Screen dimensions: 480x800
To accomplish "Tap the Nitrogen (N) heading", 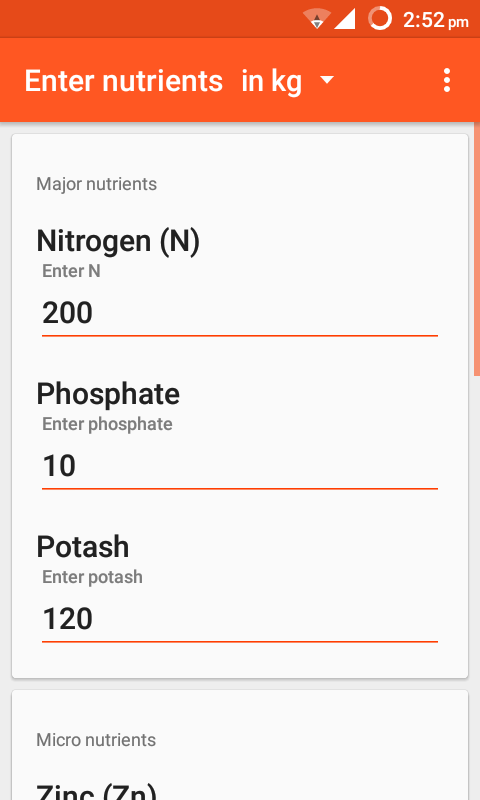I will point(118,241).
